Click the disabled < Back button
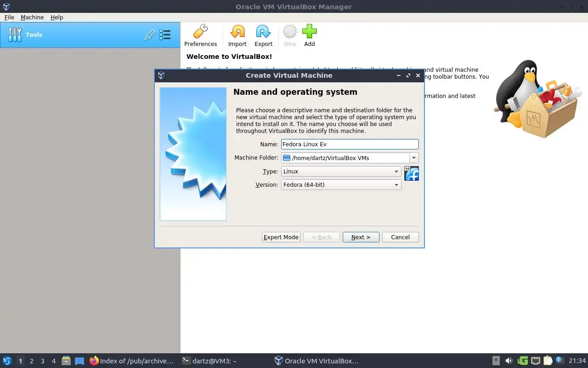Viewport: 588px width, 368px height. pos(322,237)
